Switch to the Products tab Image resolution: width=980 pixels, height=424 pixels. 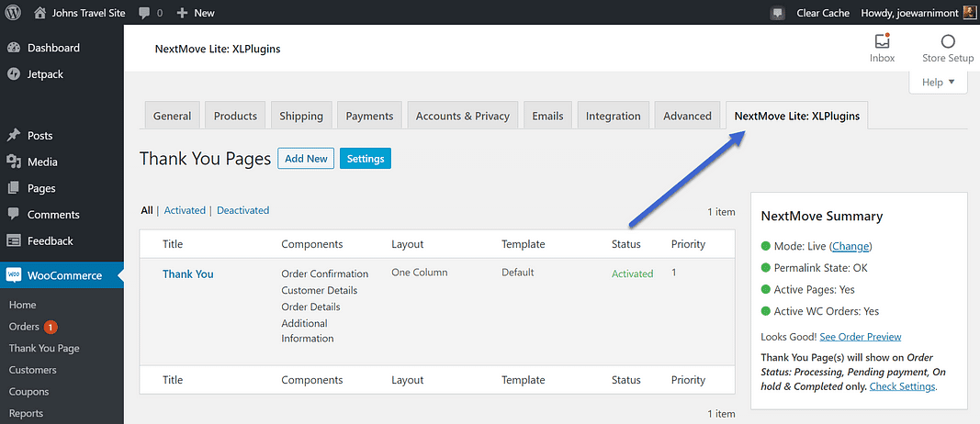[235, 116]
